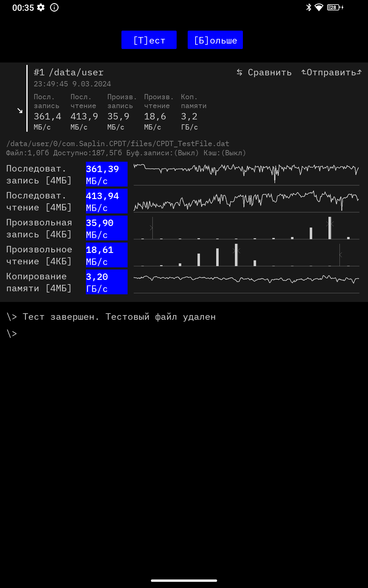This screenshot has width=368, height=588.
Task: Tap the memory copy 3,20 ГБ/с box
Action: 106,282
